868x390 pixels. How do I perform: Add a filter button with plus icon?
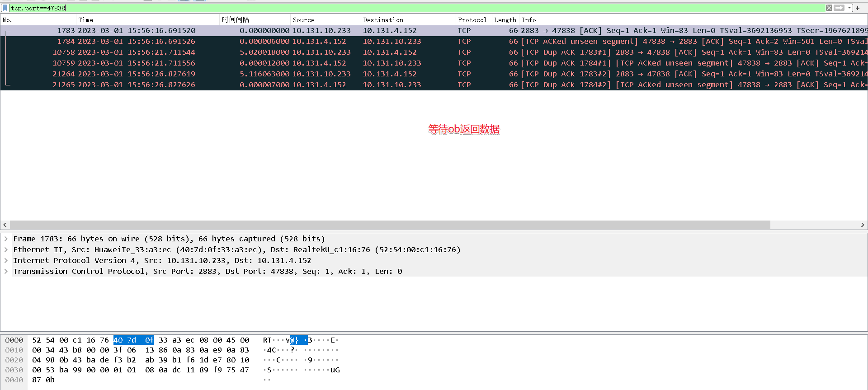click(858, 8)
